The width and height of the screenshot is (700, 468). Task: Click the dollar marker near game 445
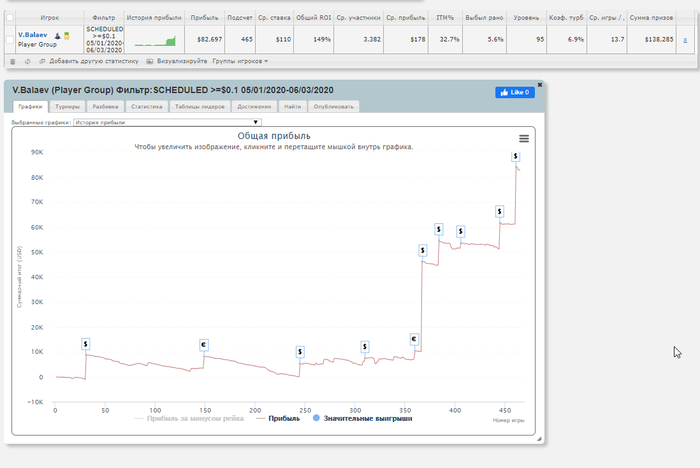pos(500,212)
